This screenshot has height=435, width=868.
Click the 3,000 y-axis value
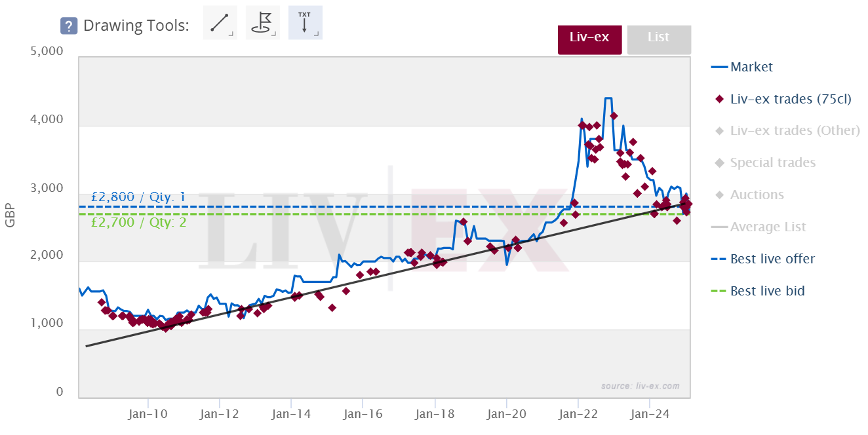pos(47,189)
